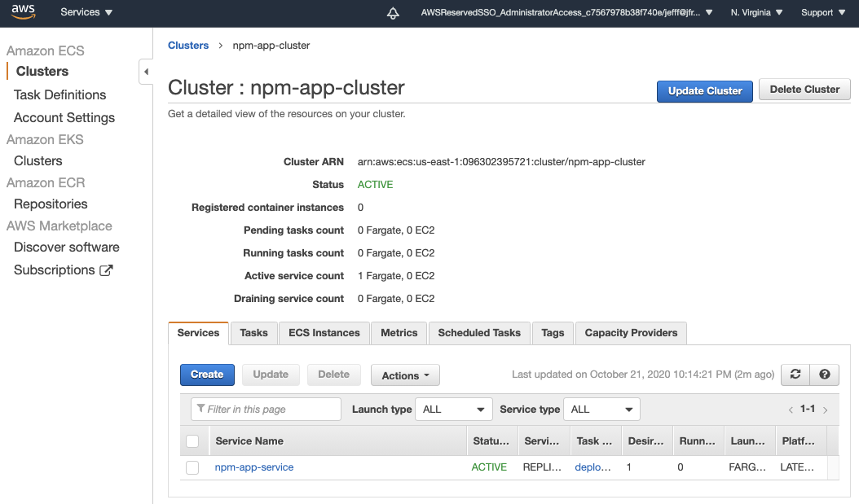Click the notifications bell icon
The height and width of the screenshot is (504, 859).
pyautogui.click(x=392, y=12)
